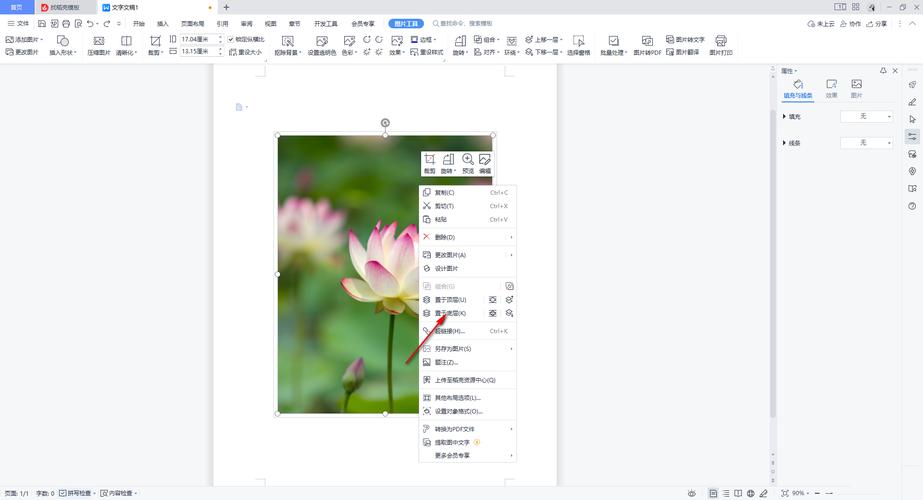The height and width of the screenshot is (500, 923).
Task: Click Share (分享) button at top right
Action: 877,24
